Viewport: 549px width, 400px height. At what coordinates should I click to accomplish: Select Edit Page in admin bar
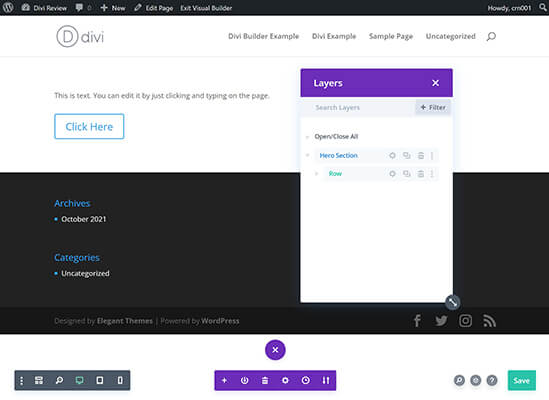(x=154, y=8)
